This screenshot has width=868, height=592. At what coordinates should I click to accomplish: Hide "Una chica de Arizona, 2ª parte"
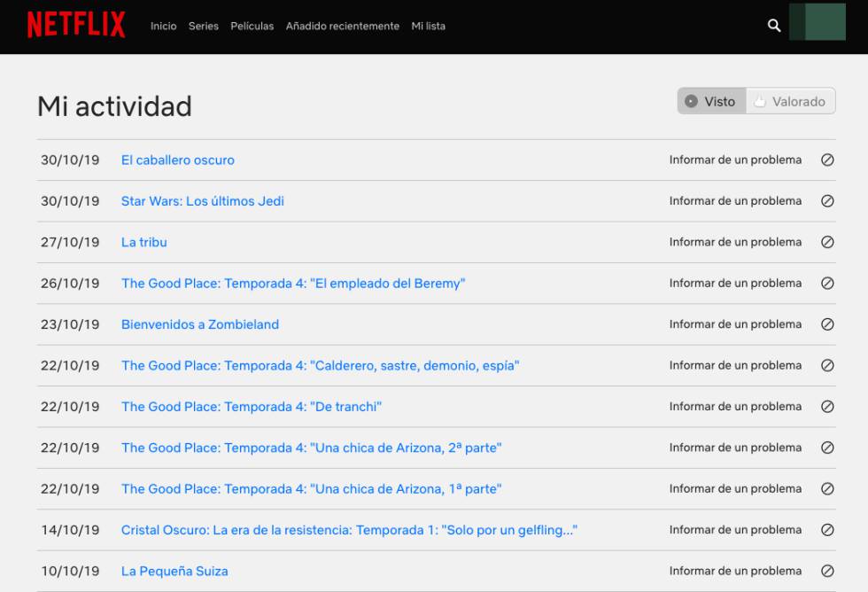pyautogui.click(x=827, y=448)
